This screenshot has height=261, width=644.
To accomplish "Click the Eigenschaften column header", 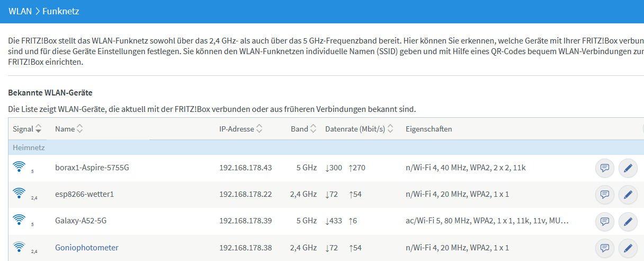I will pos(429,129).
